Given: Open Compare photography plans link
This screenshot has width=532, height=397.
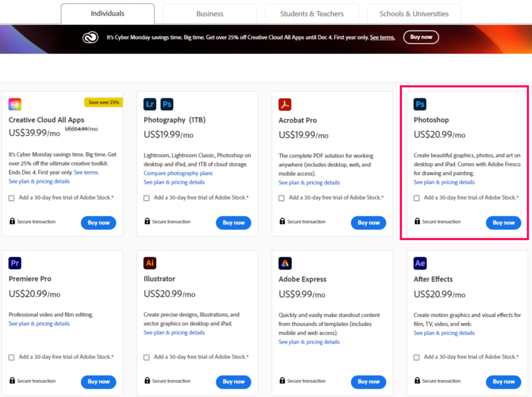Looking at the screenshot, I should tap(178, 173).
